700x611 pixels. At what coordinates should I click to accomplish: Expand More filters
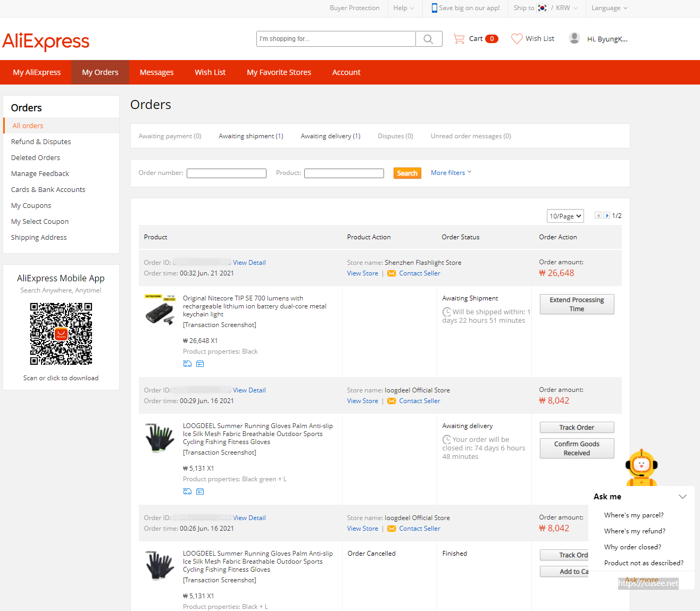coord(451,173)
